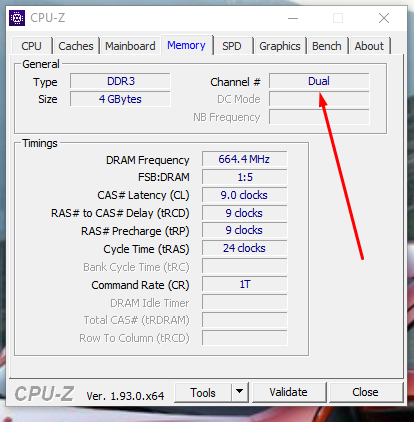Click the Tools button
The image size is (414, 422).
click(203, 392)
